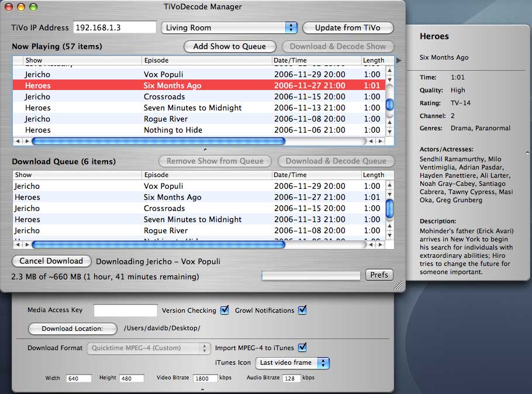
Task: Open preferences with the Prefs button
Action: pos(379,275)
